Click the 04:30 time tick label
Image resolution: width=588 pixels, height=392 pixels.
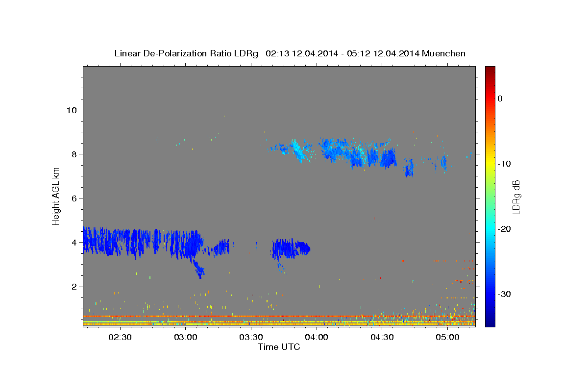(x=382, y=337)
